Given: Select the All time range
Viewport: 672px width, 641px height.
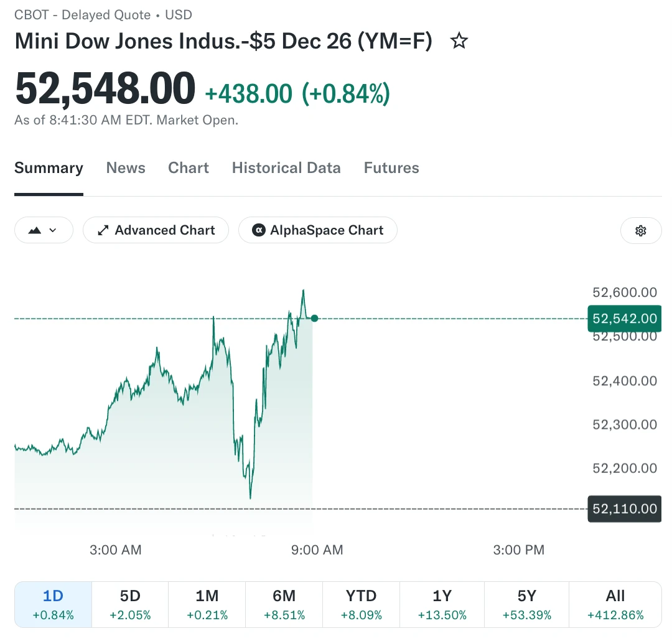Looking at the screenshot, I should (615, 604).
